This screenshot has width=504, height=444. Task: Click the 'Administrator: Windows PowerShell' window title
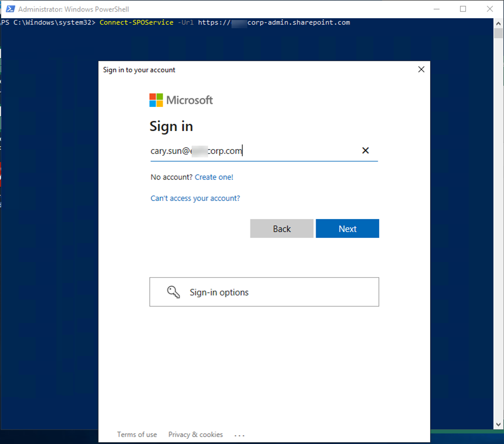tap(73, 9)
